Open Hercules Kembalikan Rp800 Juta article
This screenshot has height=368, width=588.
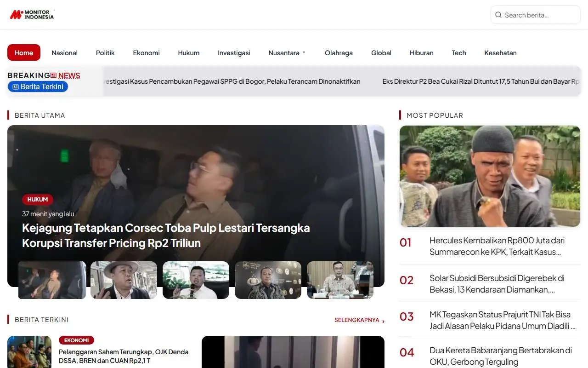coord(497,246)
